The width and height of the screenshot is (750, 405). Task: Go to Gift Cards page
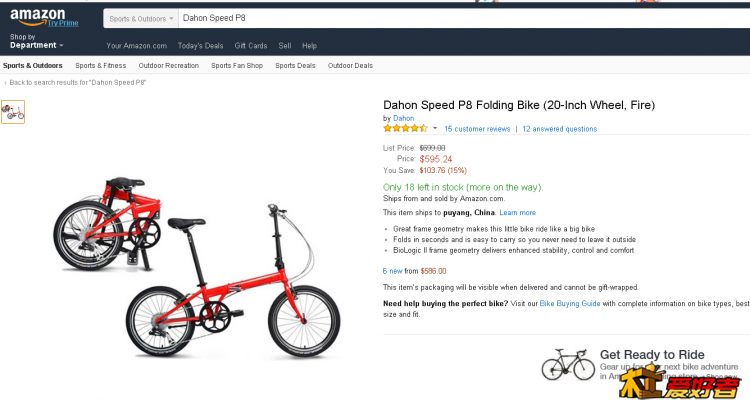click(251, 45)
